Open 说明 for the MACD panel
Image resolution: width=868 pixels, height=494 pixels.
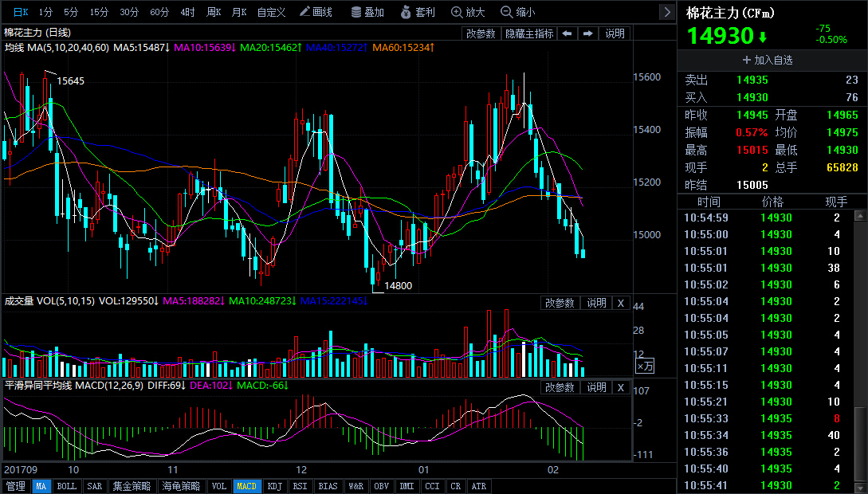[x=596, y=387]
